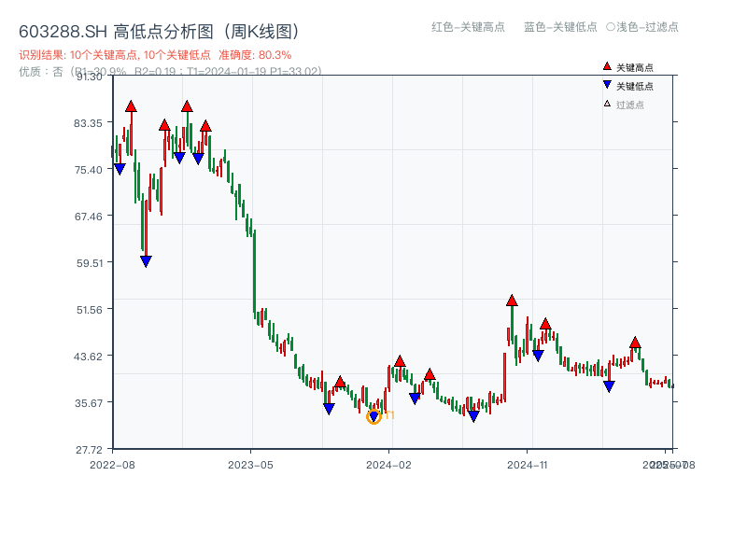
Task: Click the 过滤点 legend label
Action: pyautogui.click(x=629, y=105)
